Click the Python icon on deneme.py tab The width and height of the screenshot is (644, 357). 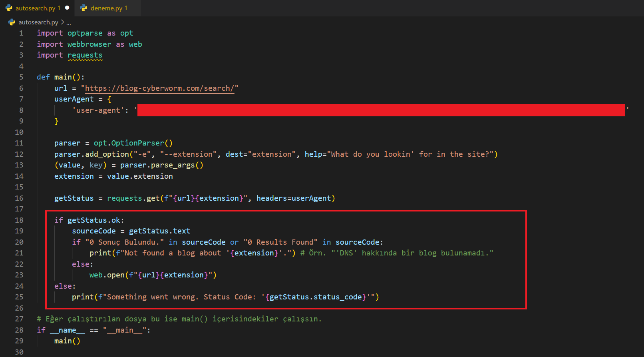coord(84,8)
